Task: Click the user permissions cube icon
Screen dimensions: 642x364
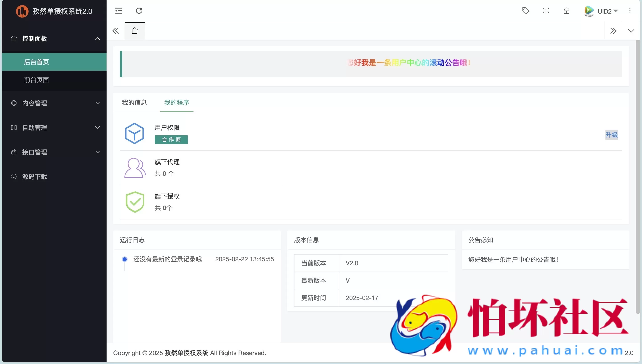Action: (x=135, y=133)
